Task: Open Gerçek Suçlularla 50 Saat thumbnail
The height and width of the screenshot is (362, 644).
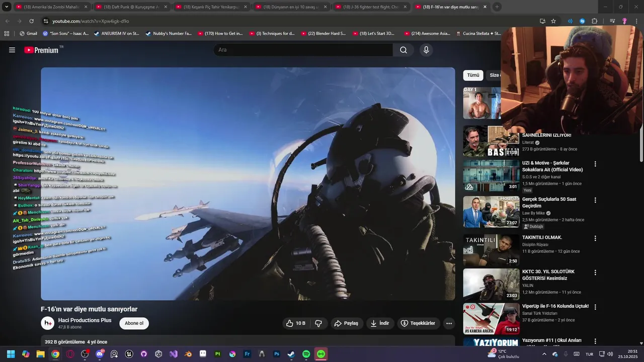Action: tap(491, 212)
